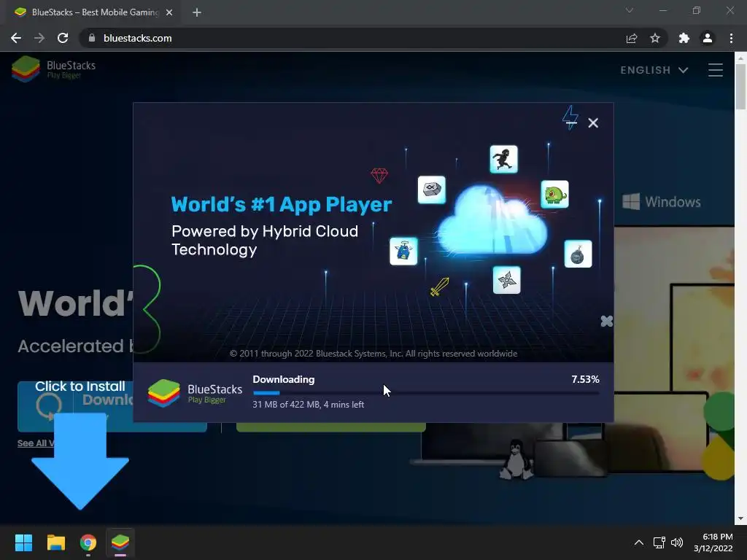Click the page vertical scrollbar
747x560 pixels.
(741, 87)
